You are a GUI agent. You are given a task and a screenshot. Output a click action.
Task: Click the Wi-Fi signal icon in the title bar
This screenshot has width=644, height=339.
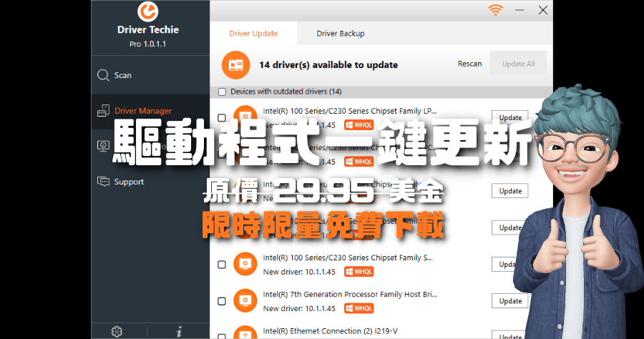[x=496, y=10]
